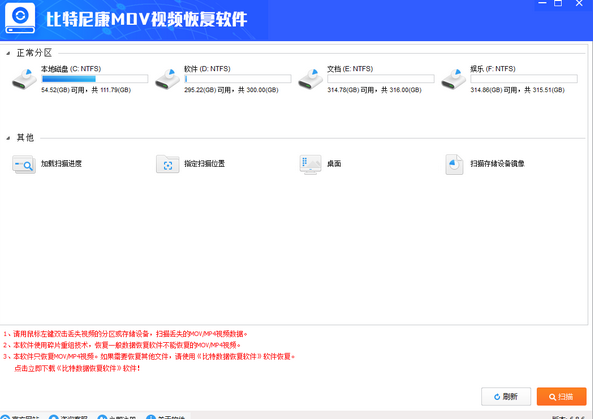
Task: Click the F: drive usage bar
Action: click(x=524, y=79)
